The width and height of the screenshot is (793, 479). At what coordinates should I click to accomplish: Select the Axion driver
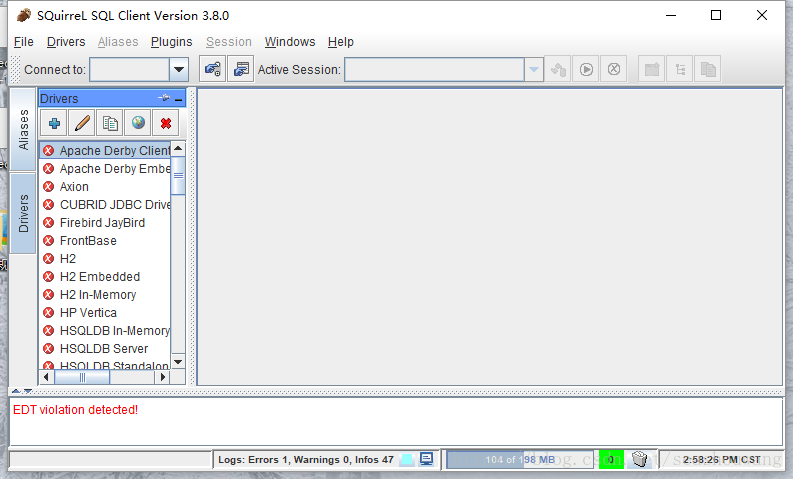(105, 187)
